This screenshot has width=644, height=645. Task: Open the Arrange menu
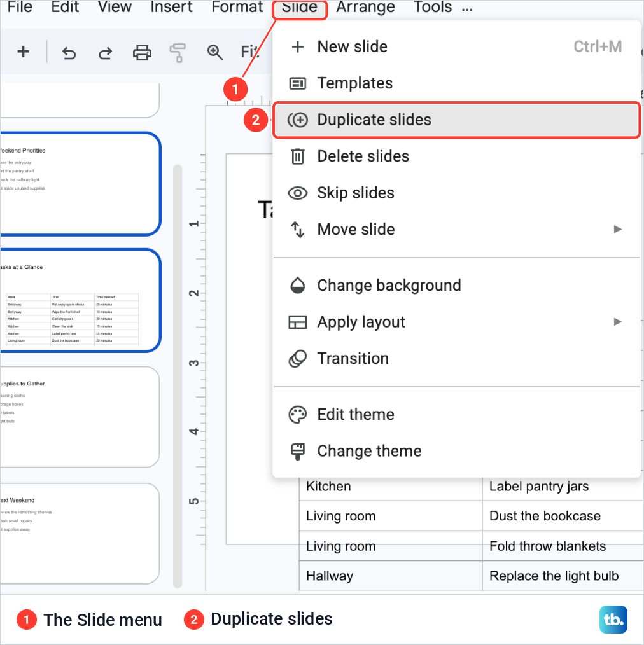pyautogui.click(x=365, y=7)
